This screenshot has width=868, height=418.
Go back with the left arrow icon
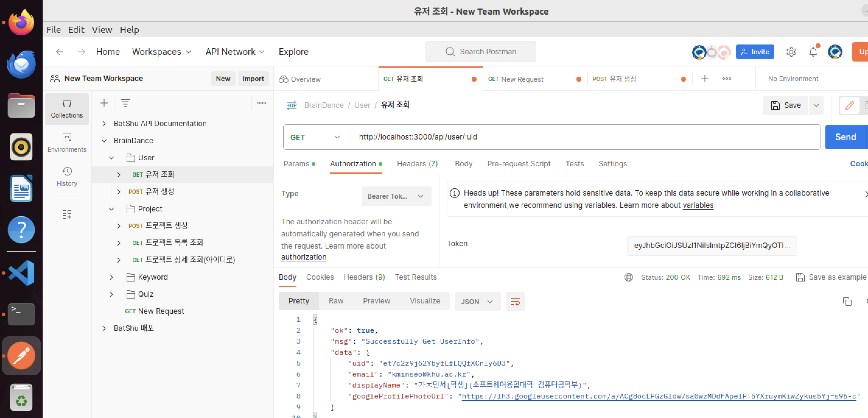click(x=60, y=51)
